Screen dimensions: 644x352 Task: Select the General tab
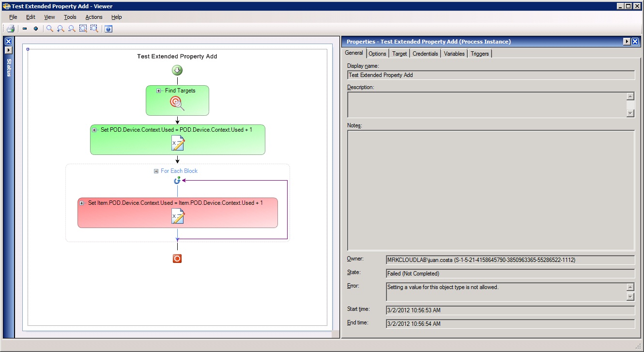click(354, 53)
